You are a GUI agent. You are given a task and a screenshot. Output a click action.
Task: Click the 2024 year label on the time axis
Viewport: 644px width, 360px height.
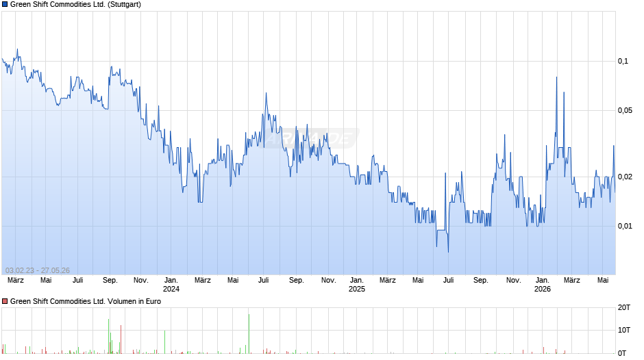point(171,289)
